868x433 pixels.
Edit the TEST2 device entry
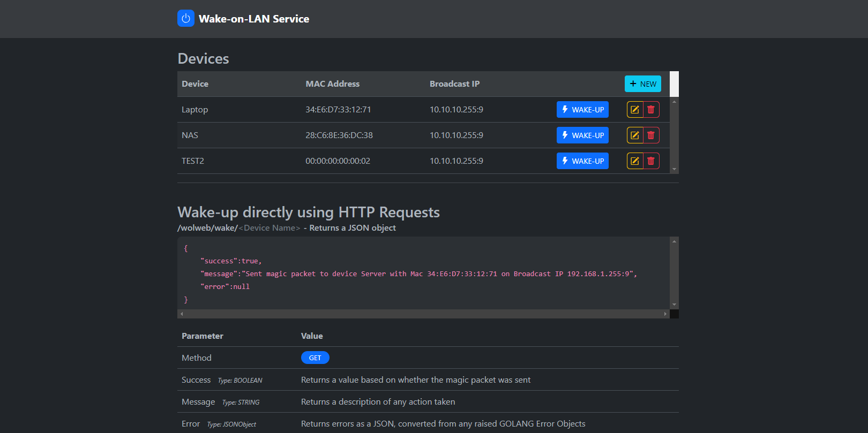pos(635,161)
